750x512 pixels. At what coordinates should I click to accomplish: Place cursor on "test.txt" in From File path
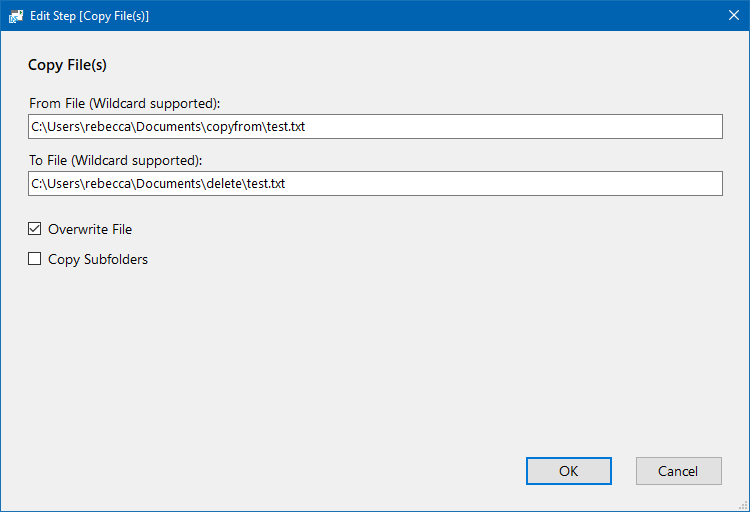286,127
